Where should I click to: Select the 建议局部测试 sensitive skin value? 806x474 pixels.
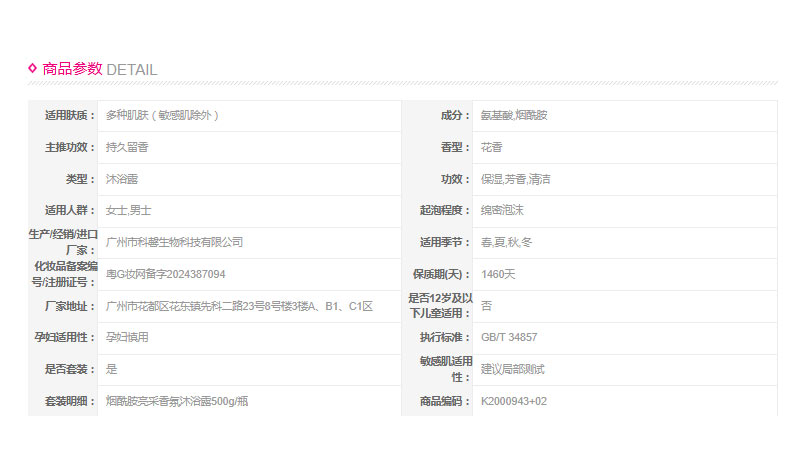(513, 369)
